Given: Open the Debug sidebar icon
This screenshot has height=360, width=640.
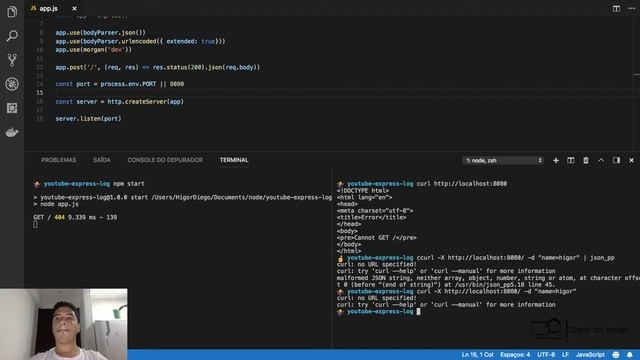Looking at the screenshot, I should point(12,84).
